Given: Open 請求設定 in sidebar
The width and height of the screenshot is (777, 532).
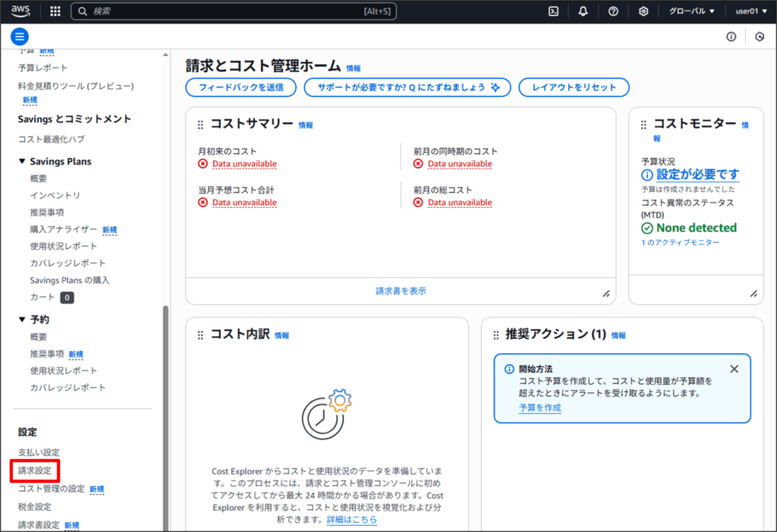Looking at the screenshot, I should tap(35, 471).
